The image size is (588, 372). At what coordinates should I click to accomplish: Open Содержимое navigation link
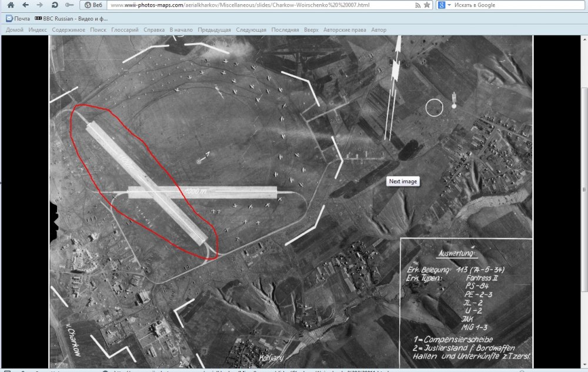(x=69, y=29)
